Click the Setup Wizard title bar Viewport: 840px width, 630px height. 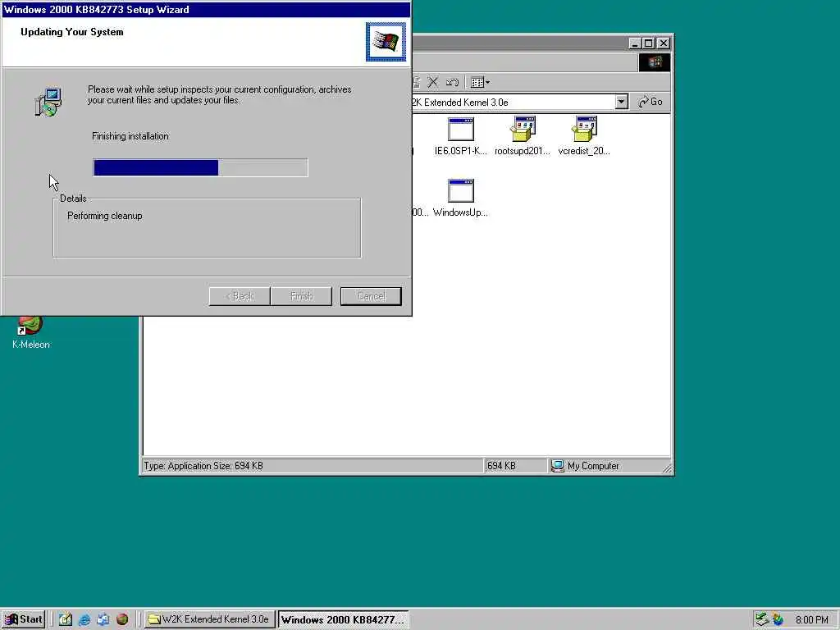(x=206, y=10)
